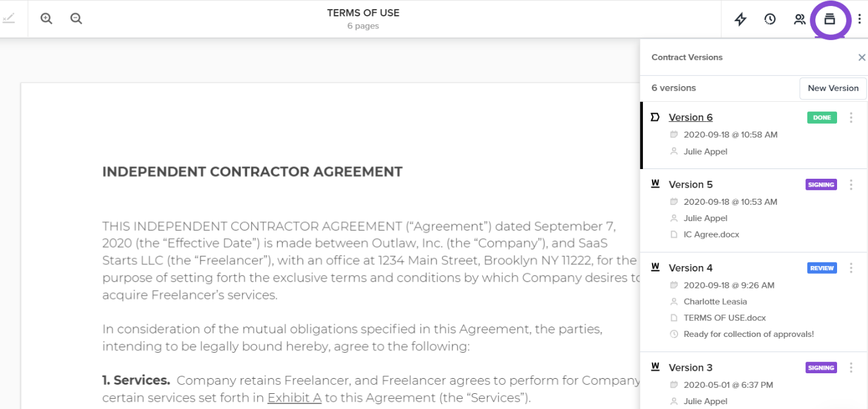Click the New Version button
This screenshot has width=868, height=409.
pos(833,88)
